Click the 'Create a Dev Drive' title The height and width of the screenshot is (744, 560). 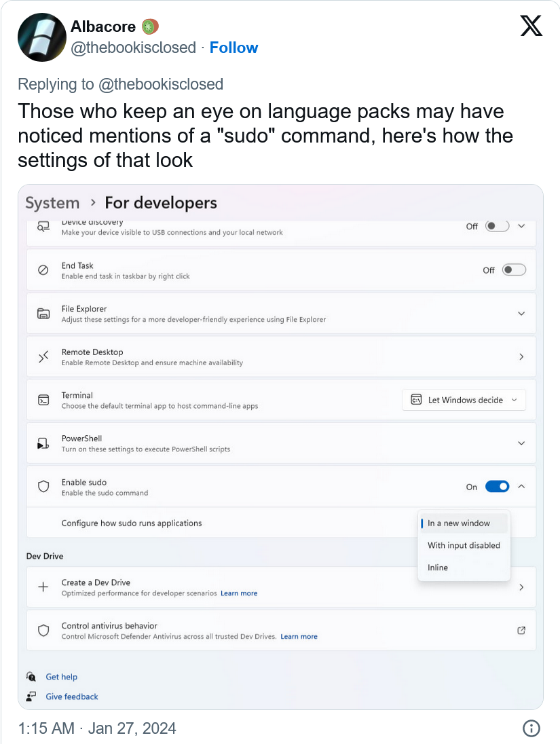(96, 582)
